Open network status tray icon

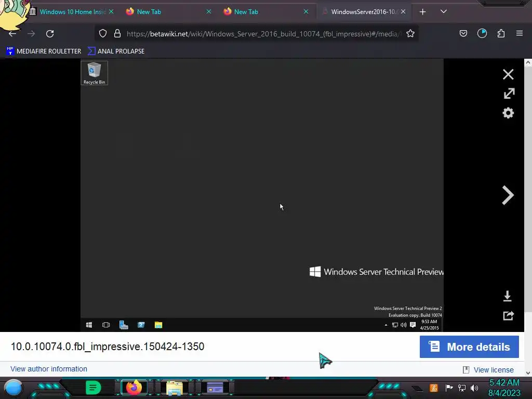click(462, 388)
